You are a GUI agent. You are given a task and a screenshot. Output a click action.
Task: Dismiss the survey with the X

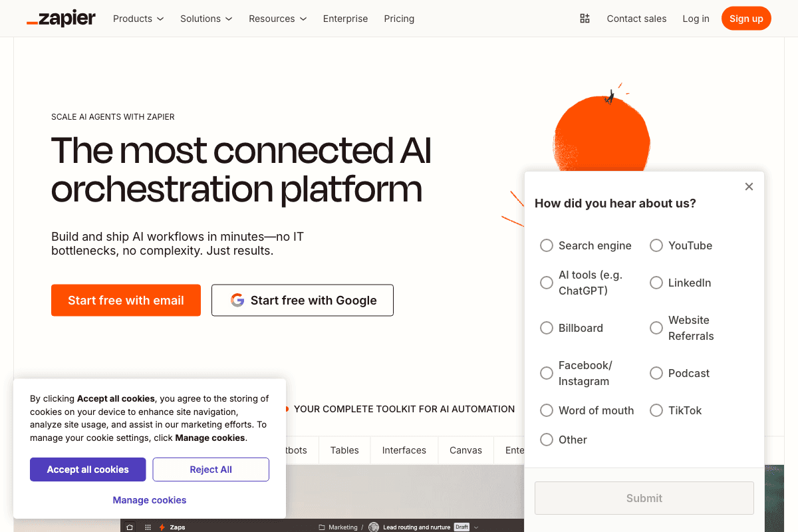coord(749,186)
